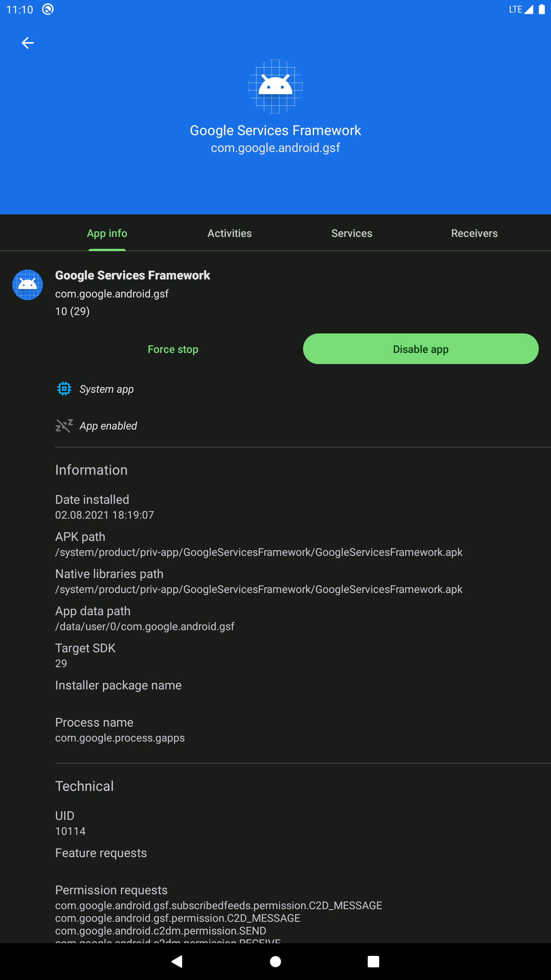Tap the Technical section heading
Image resolution: width=551 pixels, height=980 pixels.
click(85, 786)
